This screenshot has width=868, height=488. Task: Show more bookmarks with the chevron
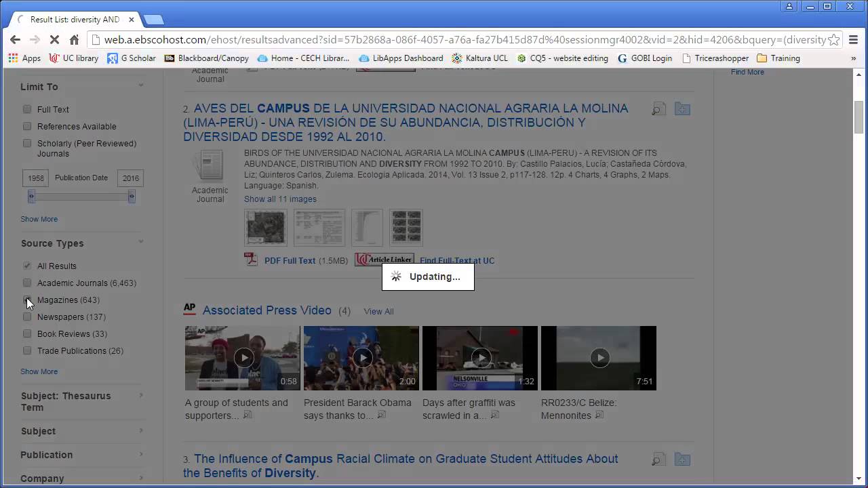(x=854, y=58)
